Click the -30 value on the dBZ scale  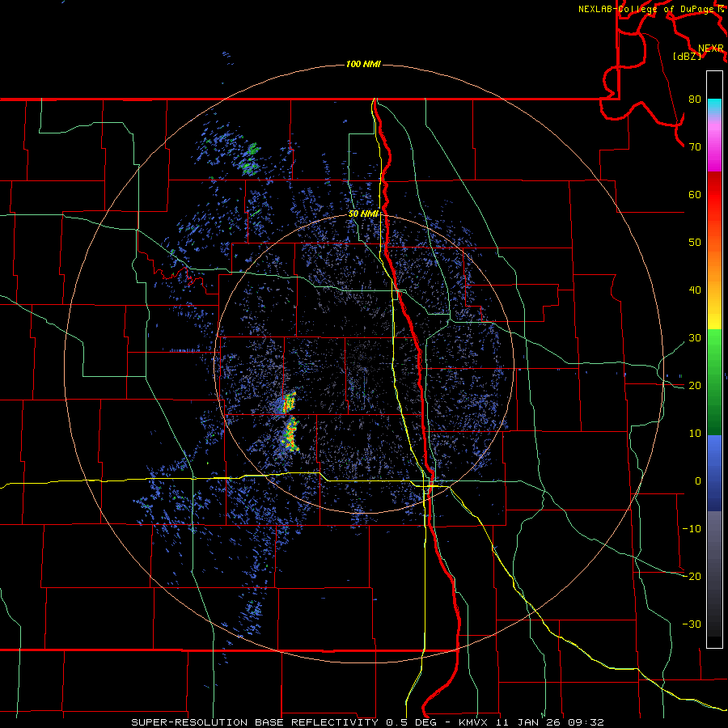coord(692,624)
